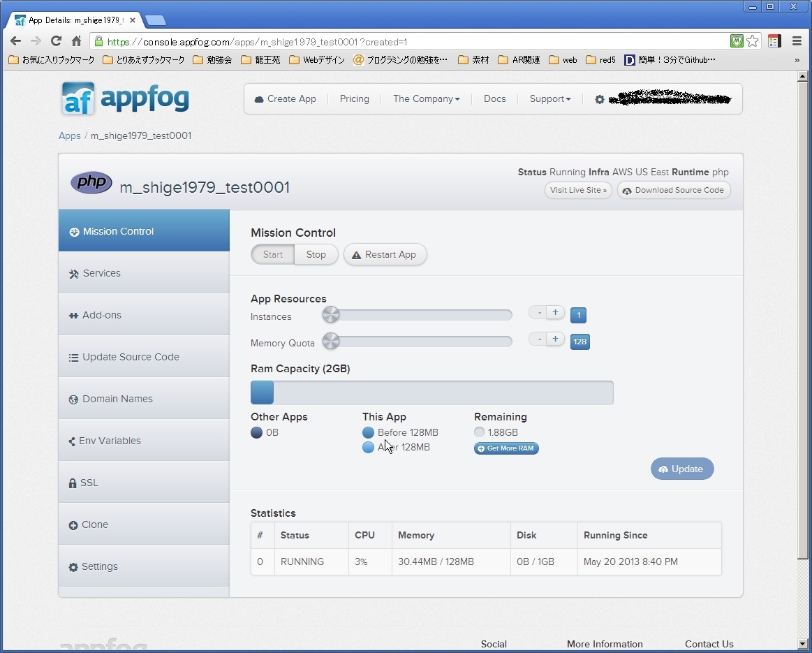Image resolution: width=812 pixels, height=653 pixels.
Task: Click the browser forward arrow
Action: tap(36, 41)
